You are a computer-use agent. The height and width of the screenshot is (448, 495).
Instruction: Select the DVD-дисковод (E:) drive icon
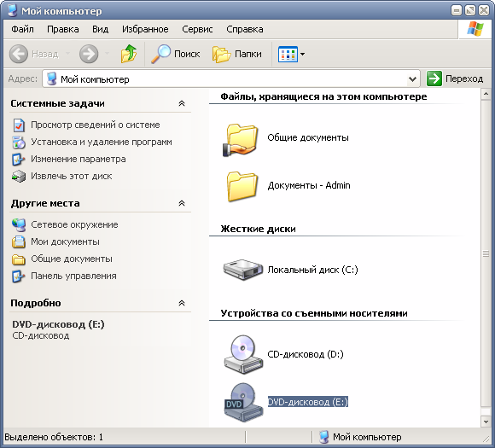click(242, 402)
